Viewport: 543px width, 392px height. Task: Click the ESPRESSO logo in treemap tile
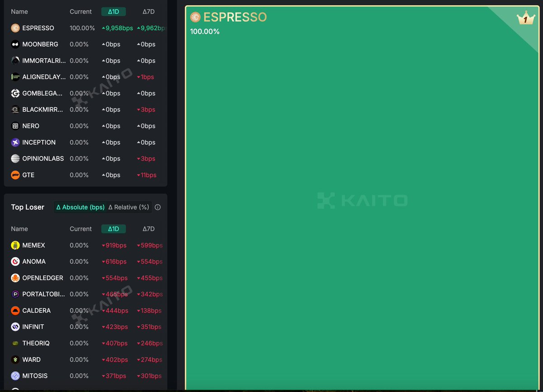195,17
